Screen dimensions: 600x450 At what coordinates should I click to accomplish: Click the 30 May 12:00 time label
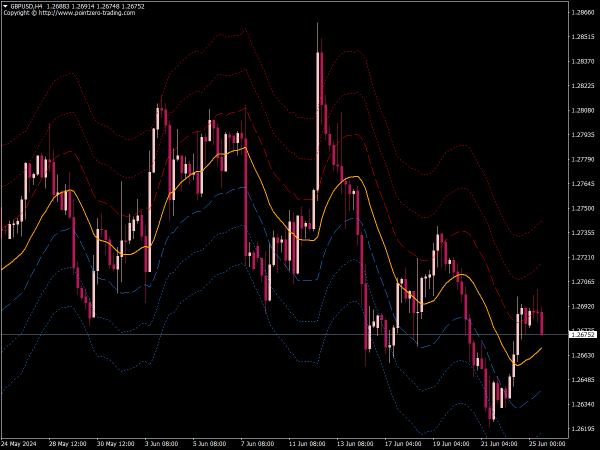coord(116,443)
